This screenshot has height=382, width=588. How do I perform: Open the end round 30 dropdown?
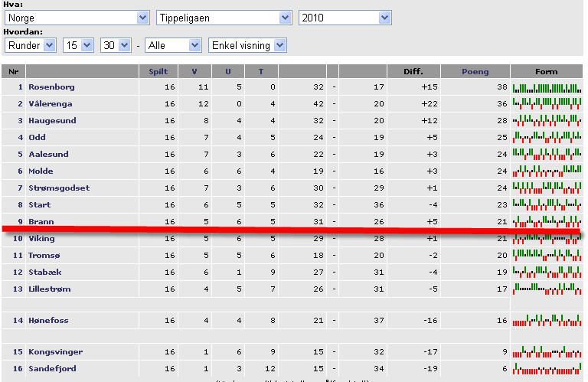point(116,45)
